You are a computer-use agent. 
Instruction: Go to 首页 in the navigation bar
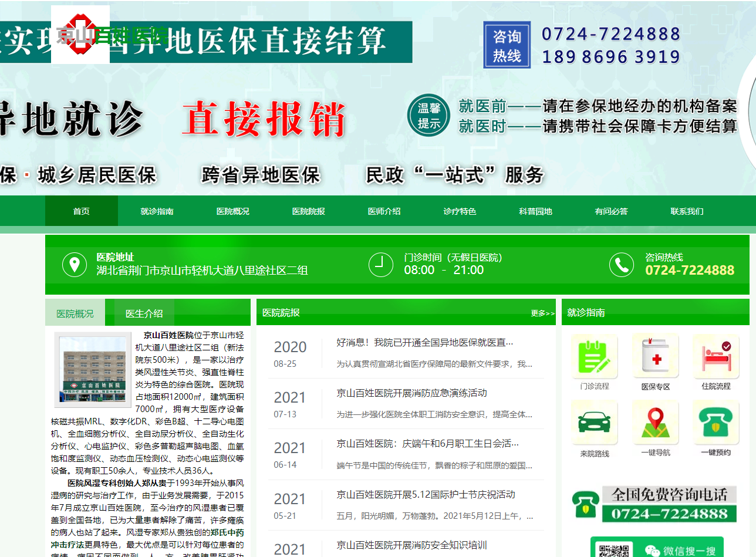pyautogui.click(x=82, y=211)
